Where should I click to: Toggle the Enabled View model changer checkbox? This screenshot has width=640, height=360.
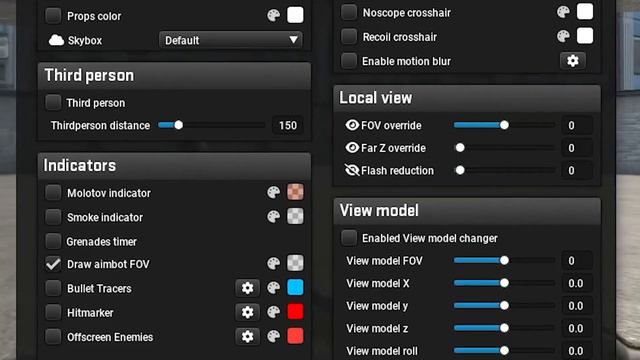click(x=349, y=238)
